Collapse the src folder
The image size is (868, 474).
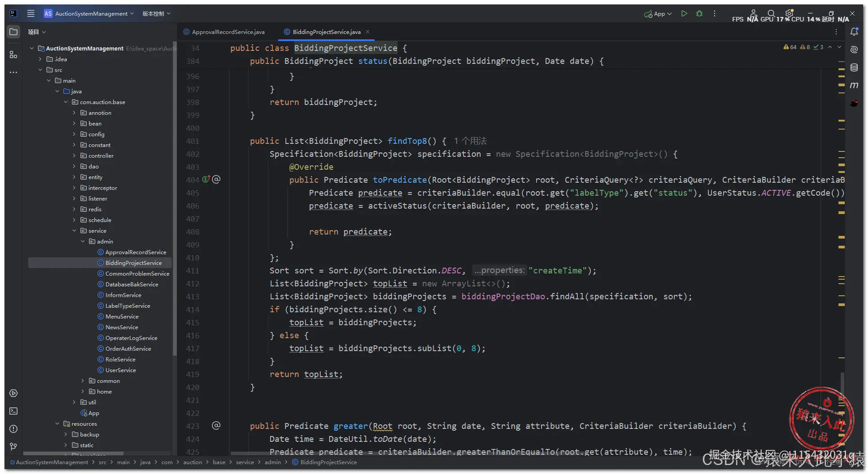click(40, 70)
